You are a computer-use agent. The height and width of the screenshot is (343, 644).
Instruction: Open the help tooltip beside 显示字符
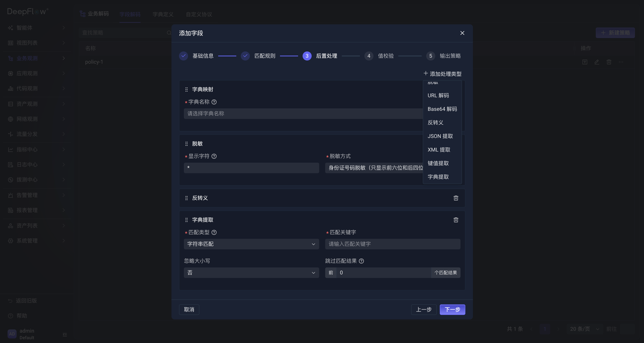[214, 156]
